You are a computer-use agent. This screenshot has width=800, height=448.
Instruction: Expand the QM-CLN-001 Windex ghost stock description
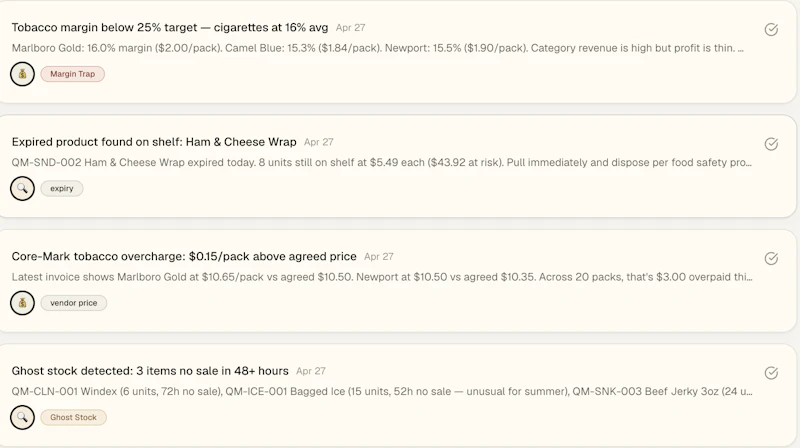382,391
